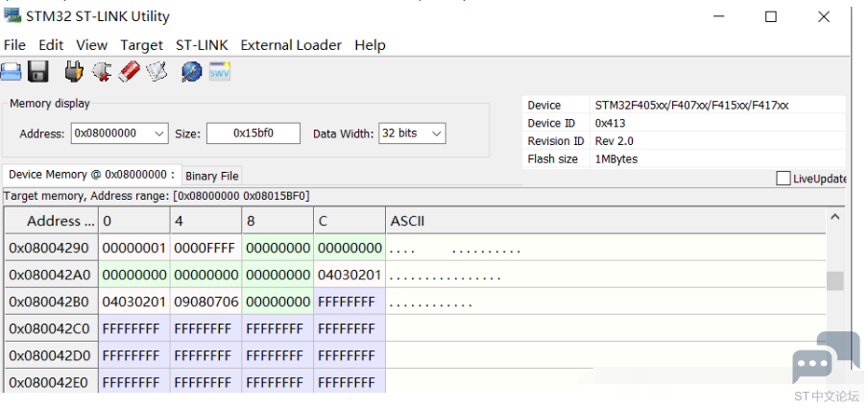
Task: Click the Size input field 0x15bf0
Action: [x=253, y=133]
